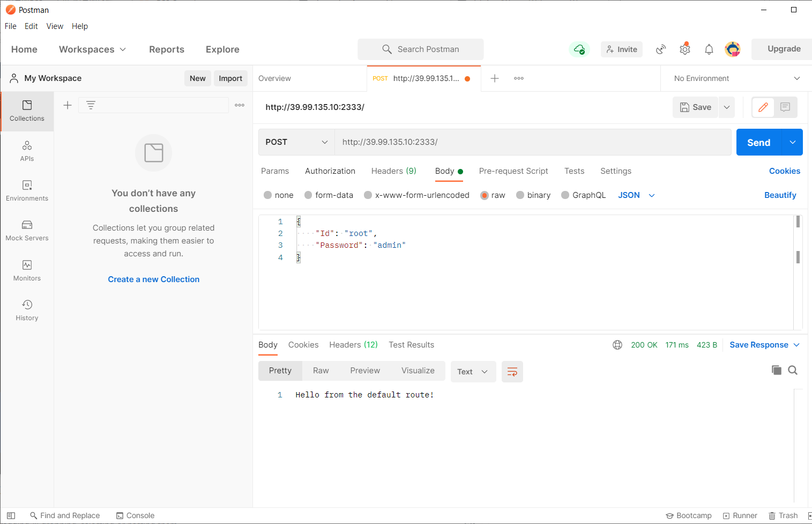The image size is (812, 524).
Task: Open the Mock Servers sidebar section
Action: 27,231
